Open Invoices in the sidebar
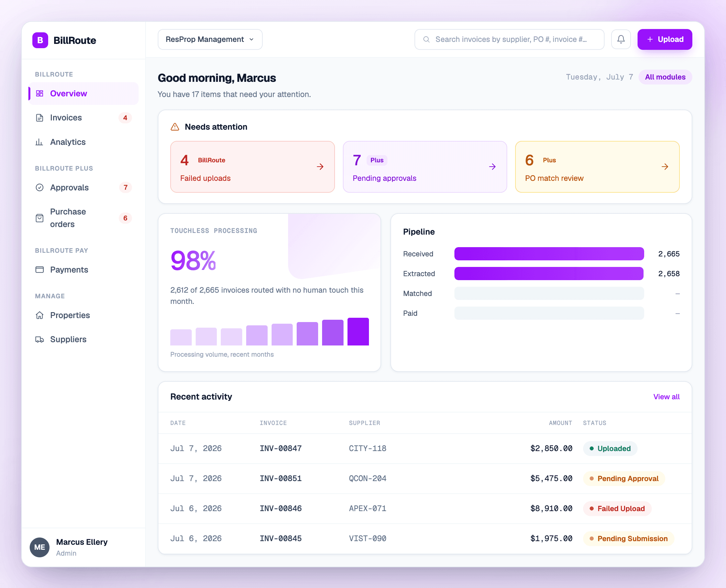Viewport: 726px width, 588px height. click(x=84, y=117)
